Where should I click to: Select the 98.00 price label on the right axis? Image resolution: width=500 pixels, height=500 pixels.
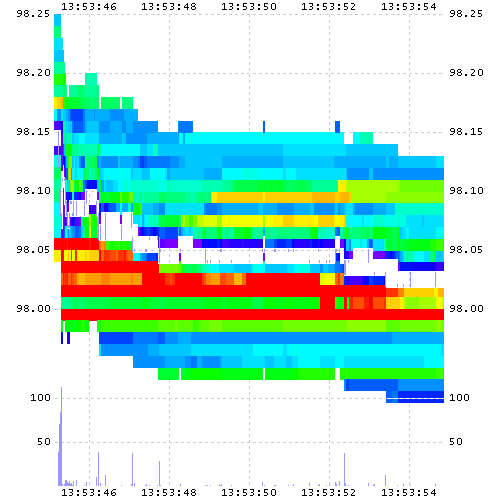[x=466, y=309]
